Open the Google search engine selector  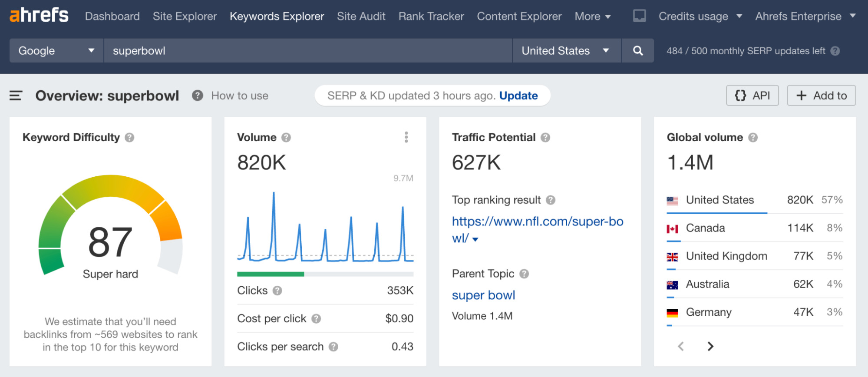pyautogui.click(x=56, y=50)
